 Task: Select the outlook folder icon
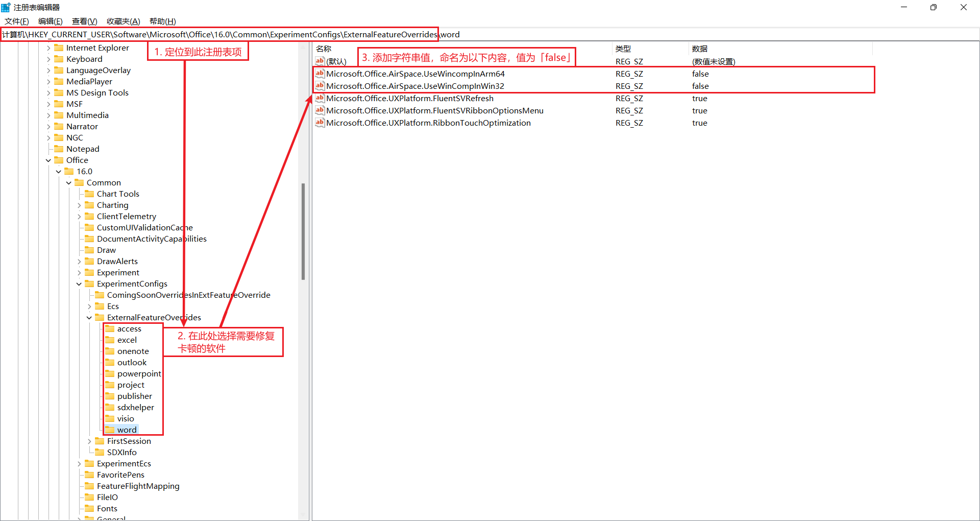110,362
